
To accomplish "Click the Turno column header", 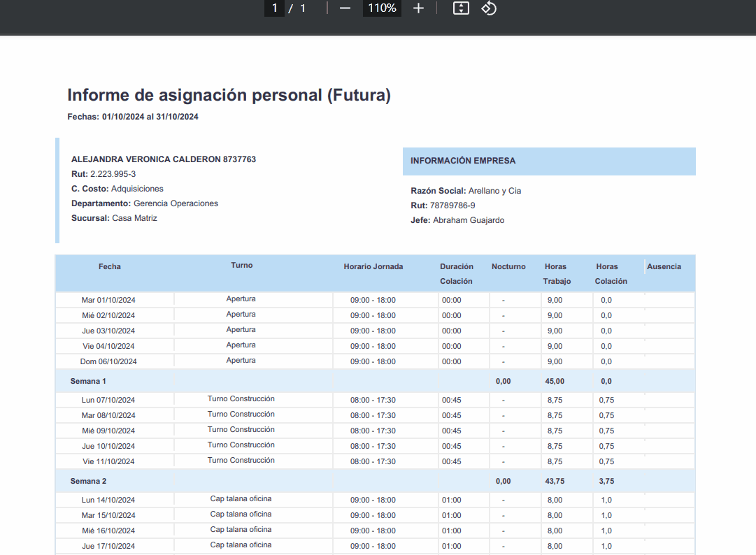I will click(x=241, y=266).
